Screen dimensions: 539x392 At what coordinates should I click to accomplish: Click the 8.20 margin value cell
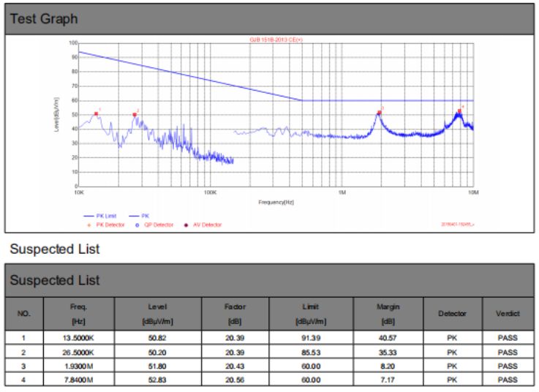point(388,366)
